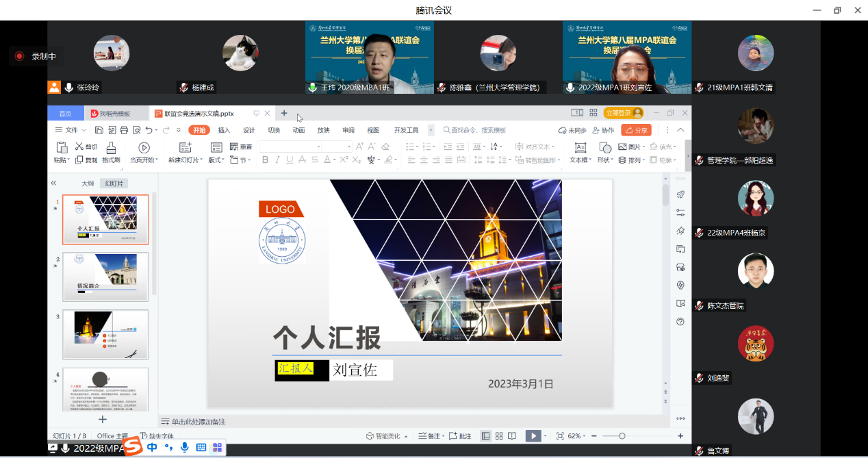Viewport: 868px width, 458px height.
Task: Toggle italic text formatting
Action: click(277, 160)
